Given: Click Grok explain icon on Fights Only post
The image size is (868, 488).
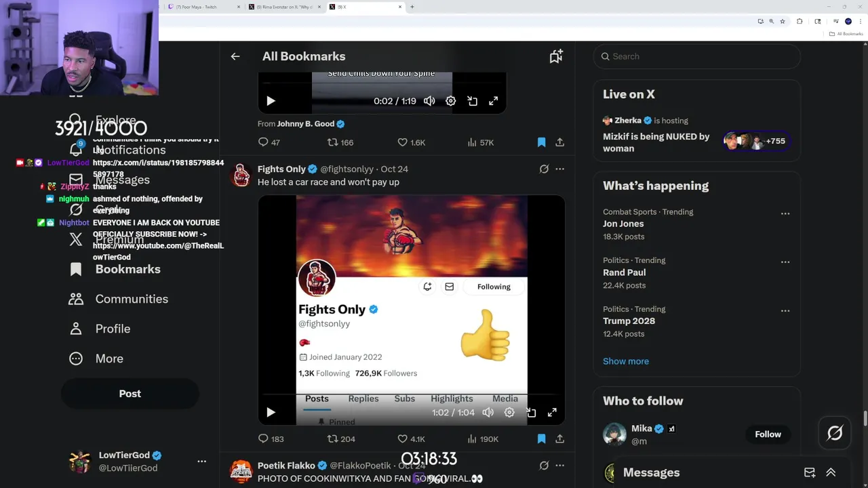Looking at the screenshot, I should click(x=544, y=169).
